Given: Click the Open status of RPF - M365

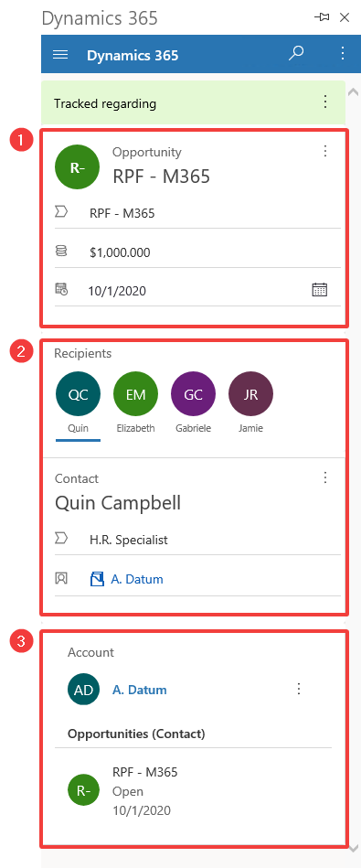Looking at the screenshot, I should [128, 791].
